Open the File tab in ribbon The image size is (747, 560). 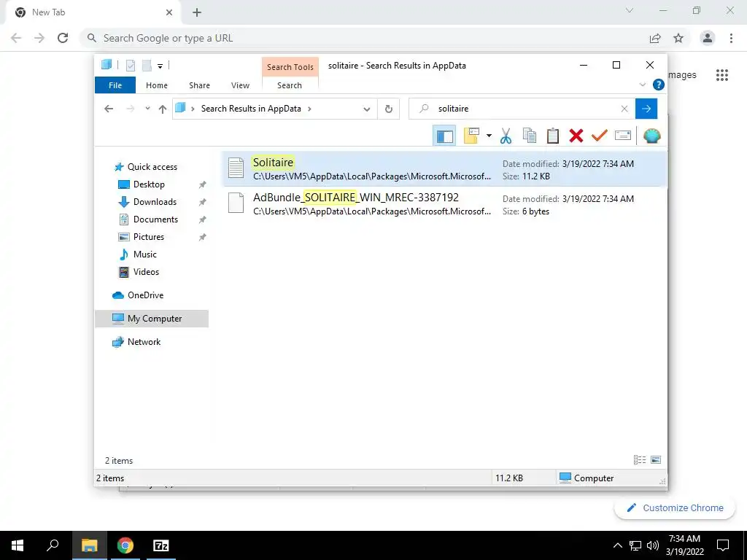(x=115, y=85)
